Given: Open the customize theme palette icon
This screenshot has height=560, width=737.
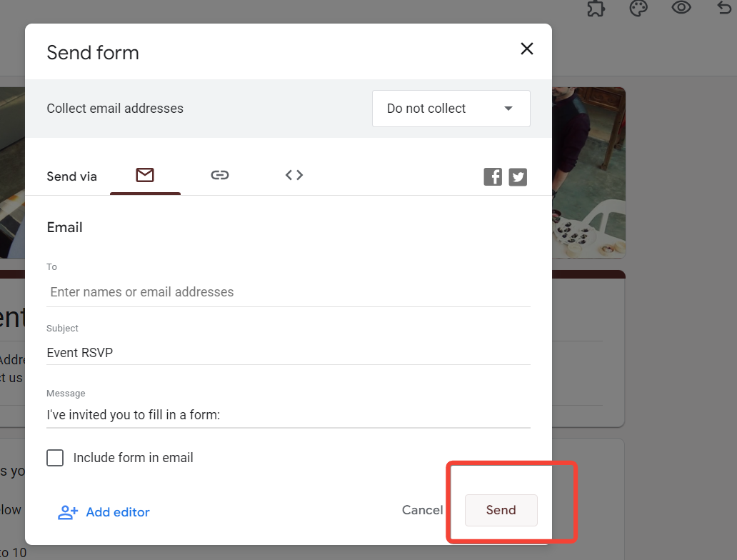Looking at the screenshot, I should click(638, 8).
